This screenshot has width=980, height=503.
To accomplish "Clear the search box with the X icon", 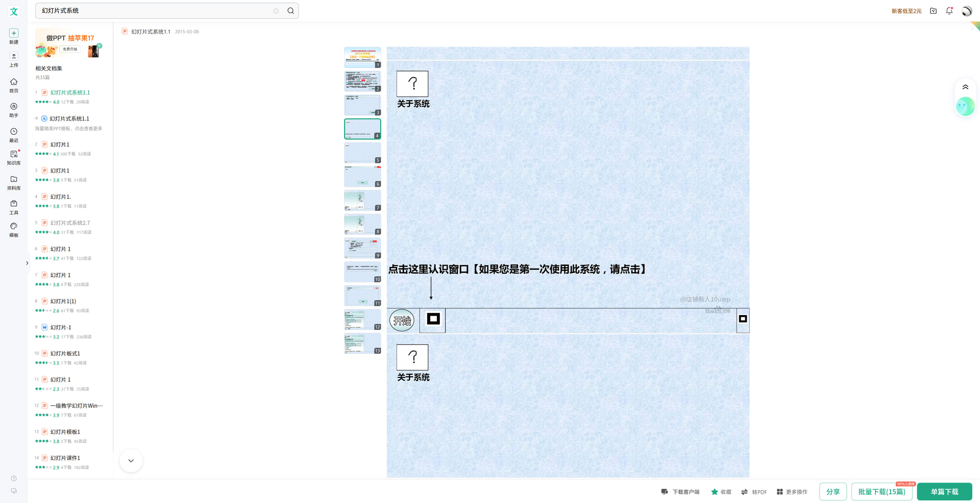I will click(x=276, y=11).
